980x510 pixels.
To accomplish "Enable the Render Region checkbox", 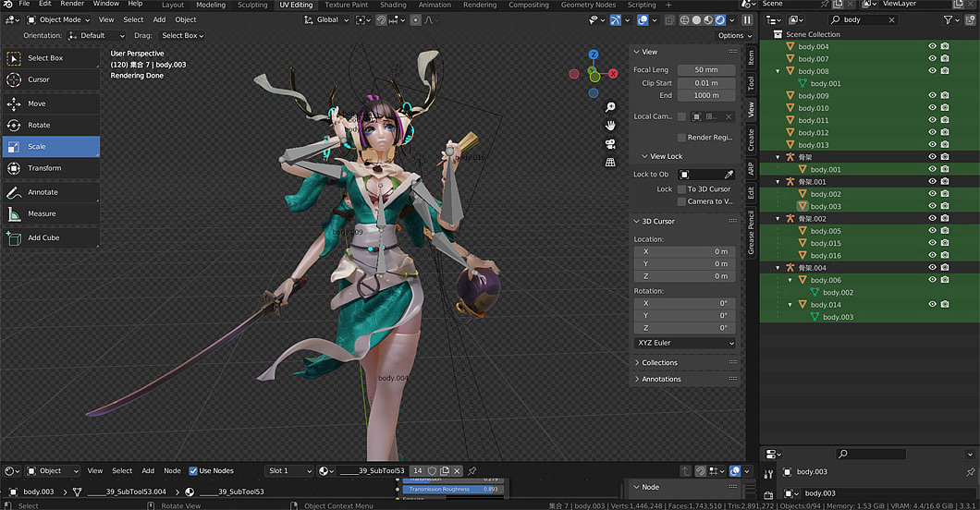I will (x=682, y=138).
